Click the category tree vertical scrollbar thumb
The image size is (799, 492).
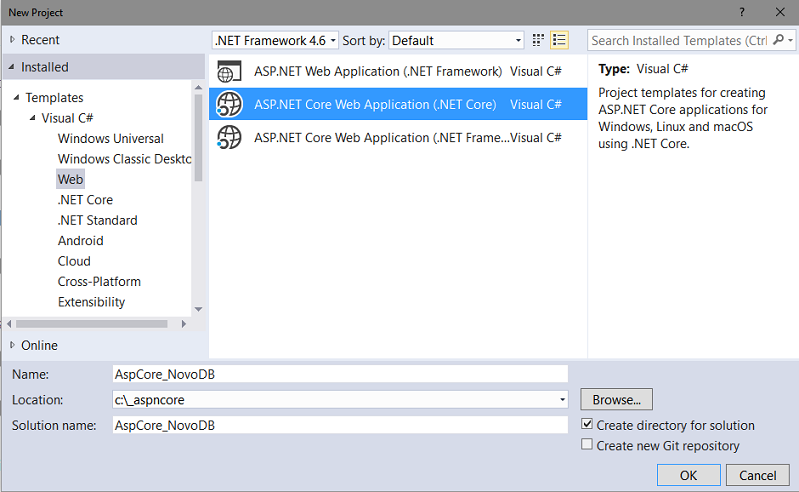click(x=198, y=138)
